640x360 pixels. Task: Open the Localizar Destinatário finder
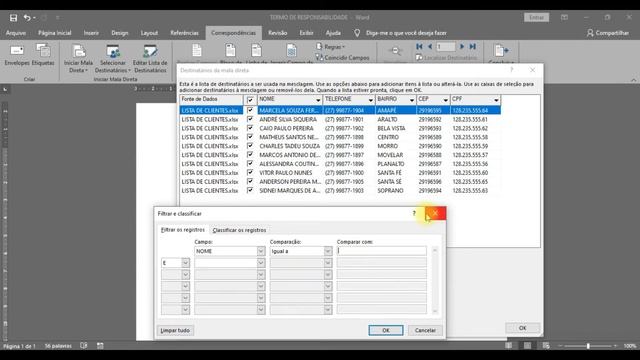(x=446, y=58)
